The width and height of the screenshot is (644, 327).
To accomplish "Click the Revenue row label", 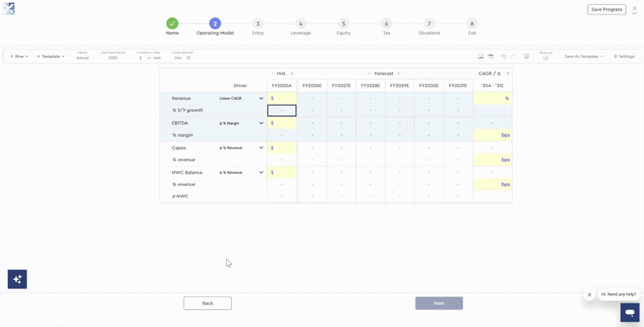I will tap(181, 98).
